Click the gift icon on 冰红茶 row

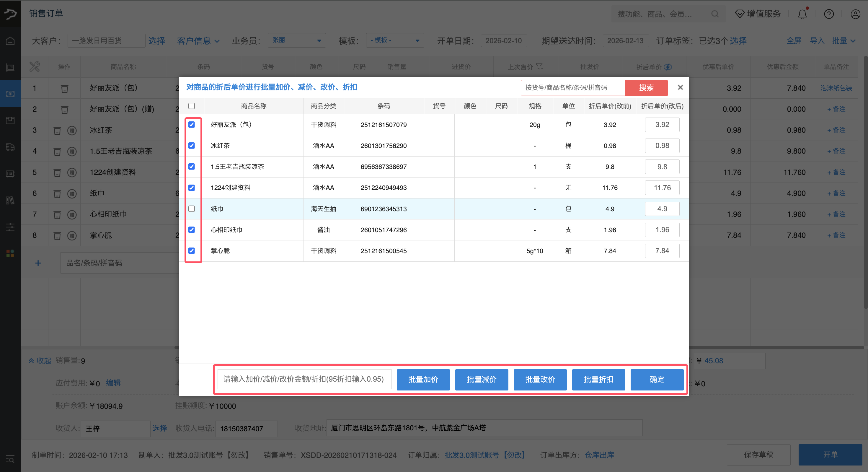coord(72,131)
